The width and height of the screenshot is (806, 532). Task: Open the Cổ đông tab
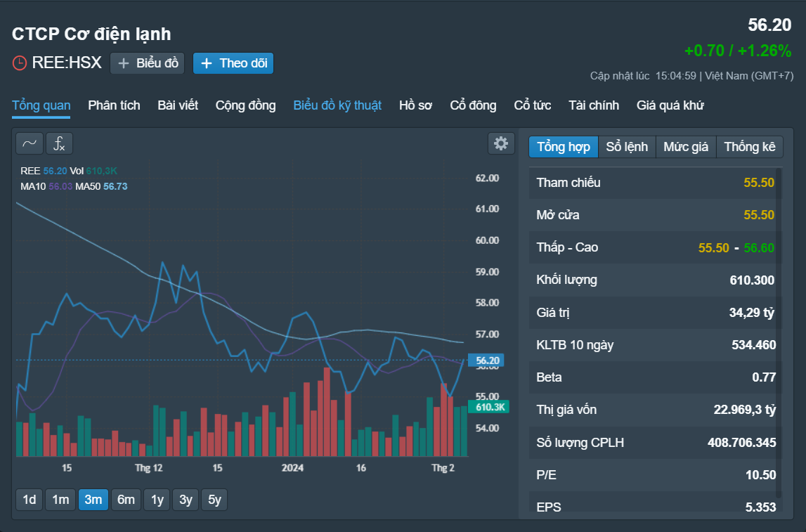(x=473, y=105)
